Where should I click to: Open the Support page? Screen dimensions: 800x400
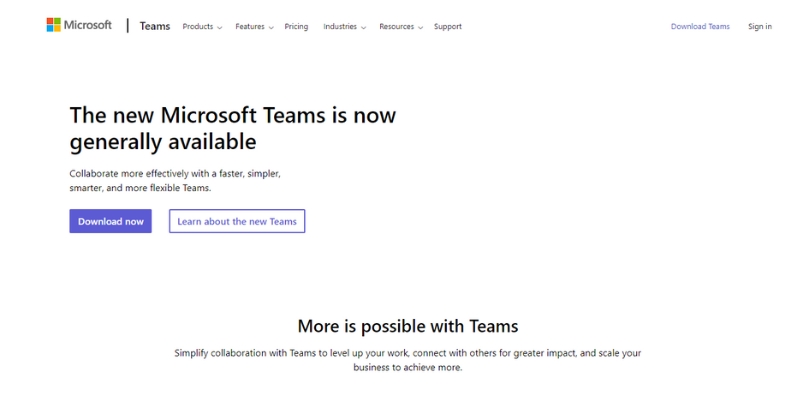point(447,27)
